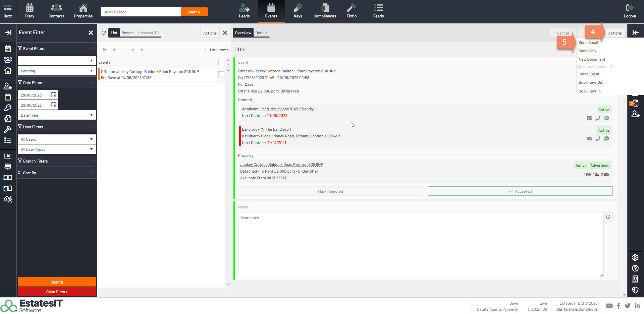This screenshot has width=644, height=314.
Task: Click the Mark Rejected button
Action: click(330, 191)
